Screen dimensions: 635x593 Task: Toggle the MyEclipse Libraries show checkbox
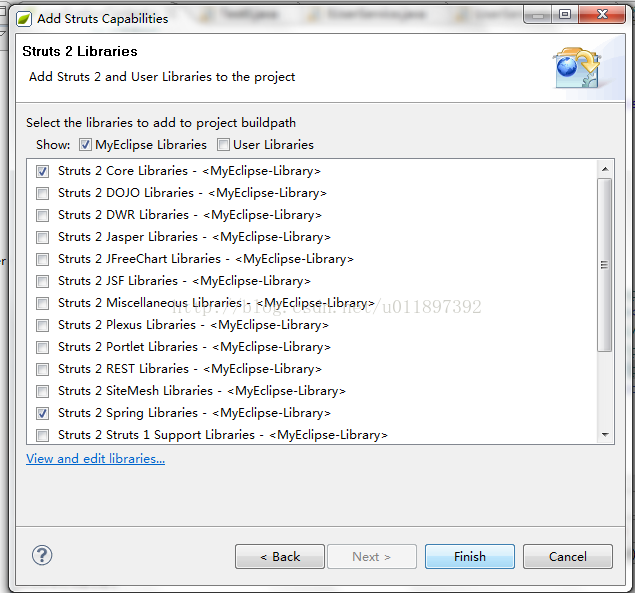pyautogui.click(x=85, y=145)
